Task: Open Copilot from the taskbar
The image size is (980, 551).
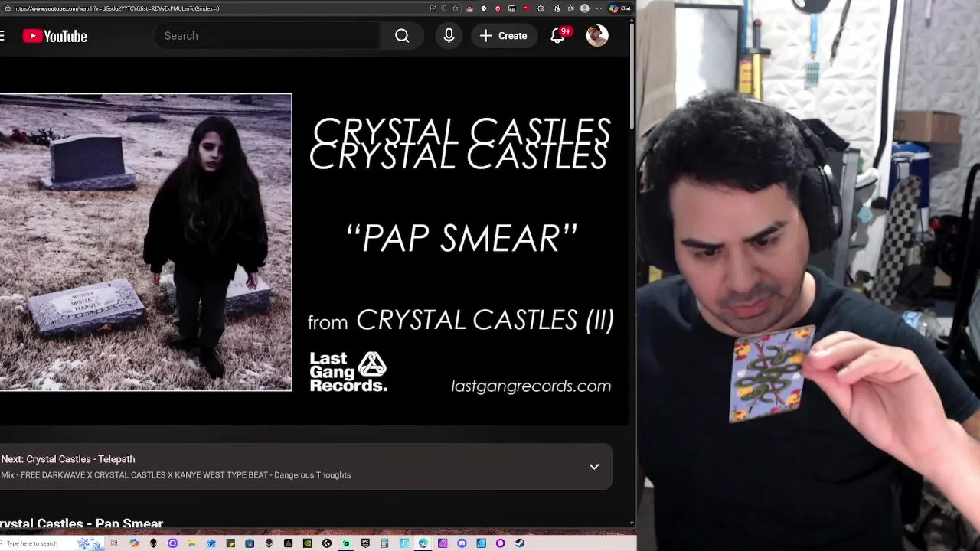Action: 134,543
